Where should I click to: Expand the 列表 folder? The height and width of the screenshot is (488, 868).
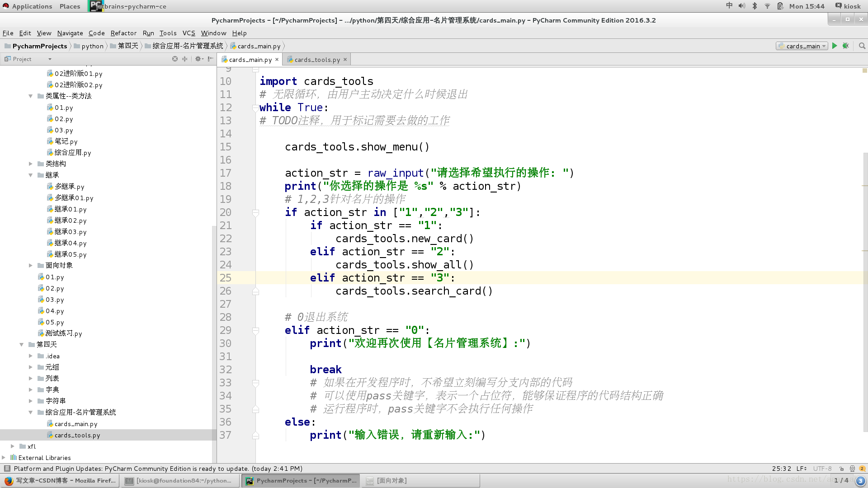[31, 378]
